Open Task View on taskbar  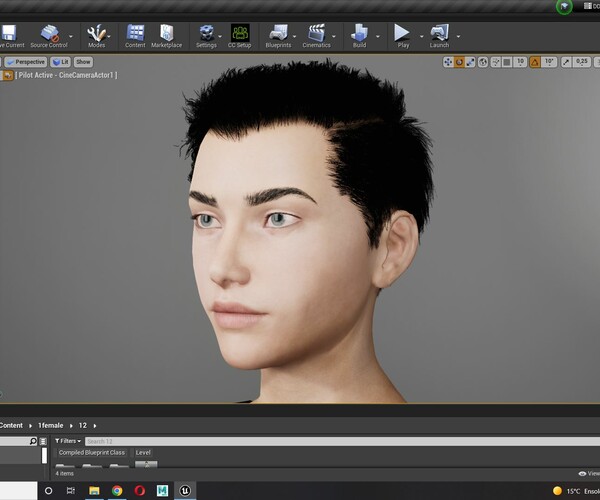pyautogui.click(x=71, y=490)
